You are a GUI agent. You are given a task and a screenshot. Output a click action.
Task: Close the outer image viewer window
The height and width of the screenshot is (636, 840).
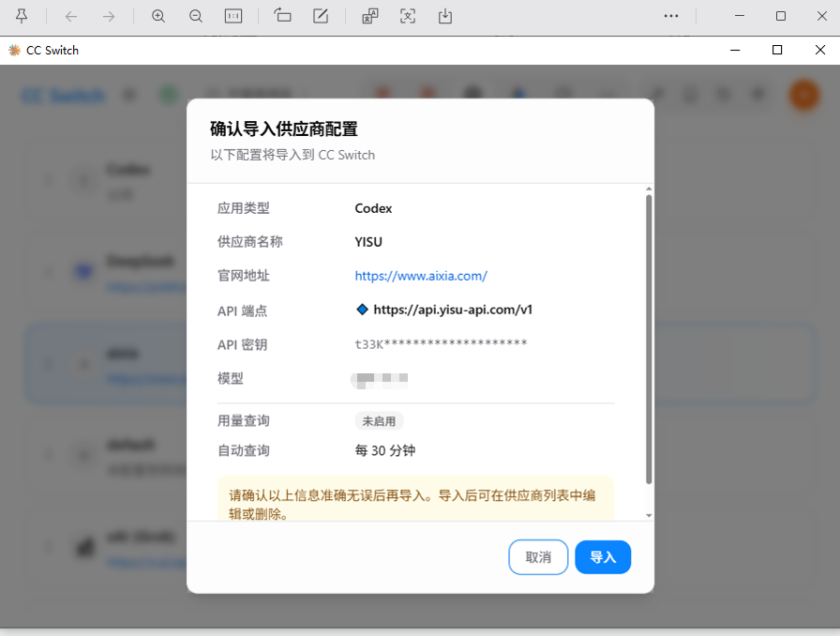tap(822, 16)
